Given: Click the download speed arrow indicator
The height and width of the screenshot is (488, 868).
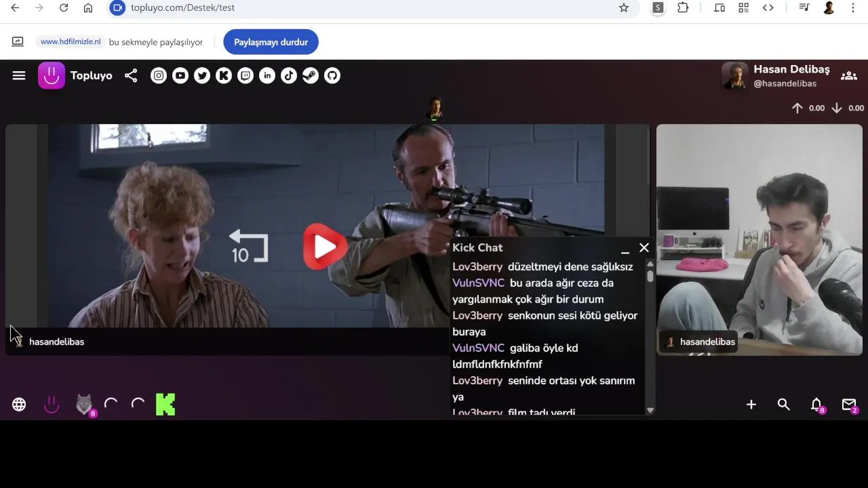Looking at the screenshot, I should 837,108.
